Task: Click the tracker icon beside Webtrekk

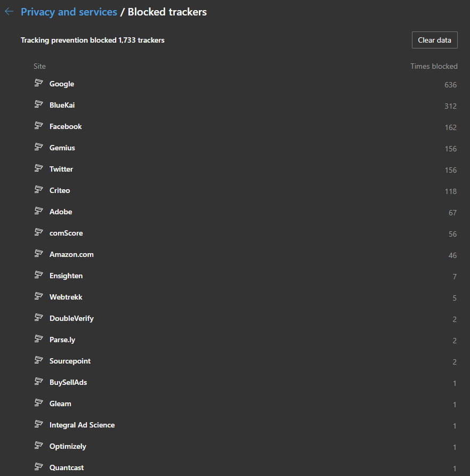Action: [x=38, y=296]
